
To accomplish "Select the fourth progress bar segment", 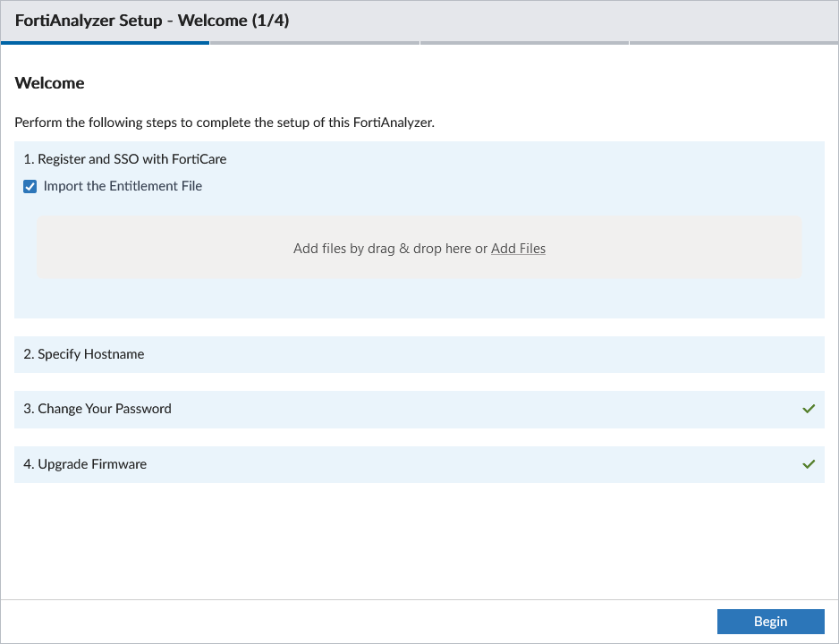I will pos(733,42).
